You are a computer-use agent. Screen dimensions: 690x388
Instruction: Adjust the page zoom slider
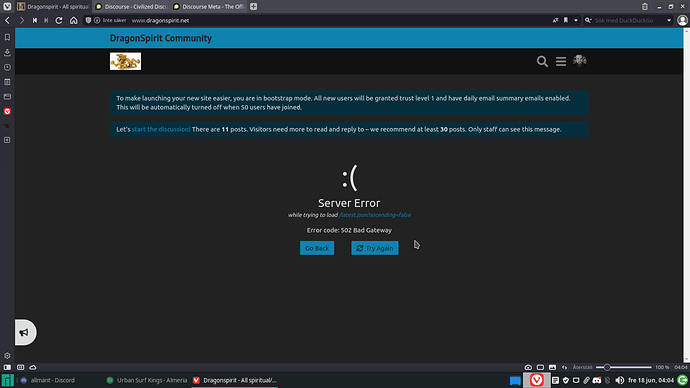(x=624, y=367)
